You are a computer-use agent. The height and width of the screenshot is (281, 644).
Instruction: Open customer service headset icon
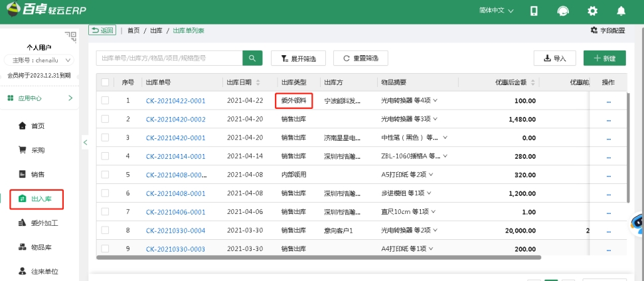[x=563, y=11]
